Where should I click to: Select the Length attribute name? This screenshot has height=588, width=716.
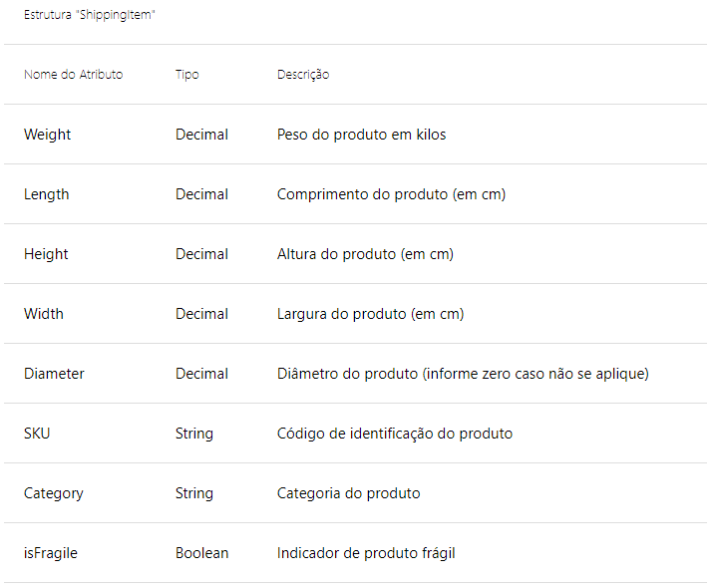pyautogui.click(x=46, y=194)
